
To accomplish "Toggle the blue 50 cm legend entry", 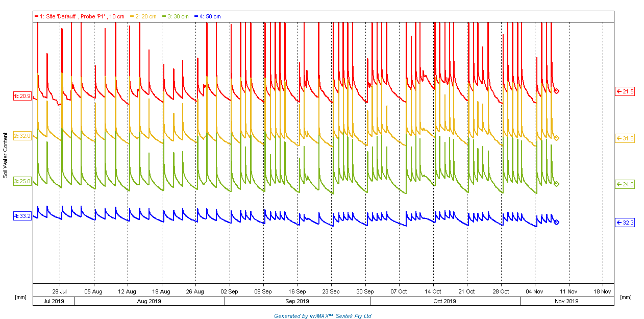I will (210, 16).
